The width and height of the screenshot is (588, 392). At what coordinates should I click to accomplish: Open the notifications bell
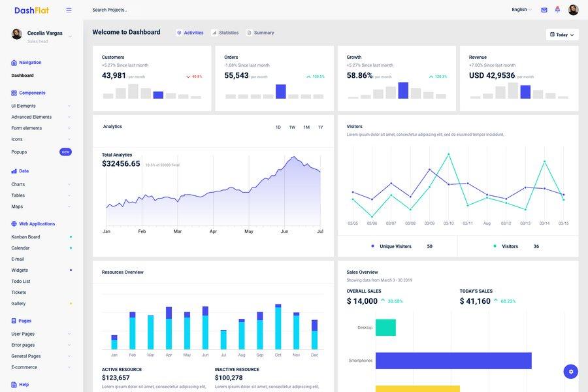tap(556, 8)
